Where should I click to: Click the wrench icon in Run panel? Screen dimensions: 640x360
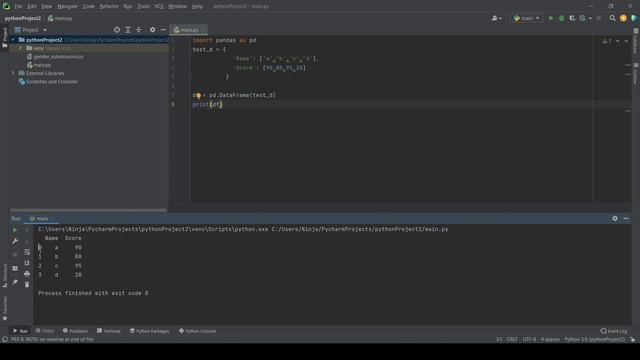pyautogui.click(x=15, y=241)
